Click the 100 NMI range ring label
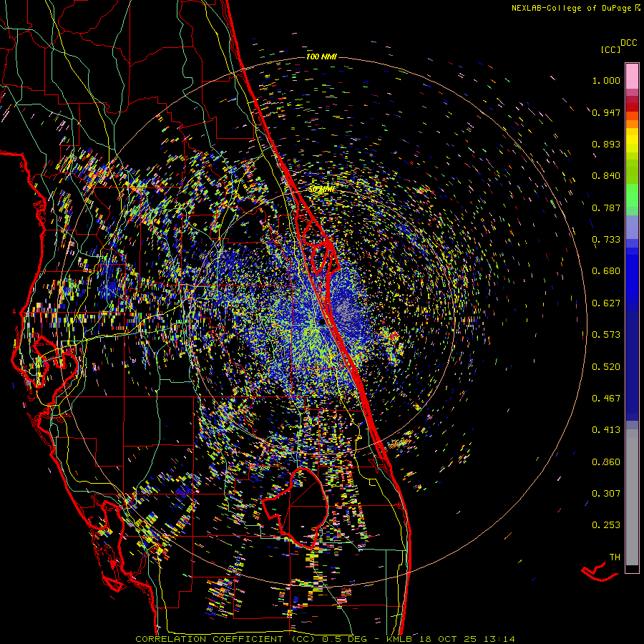This screenshot has height=644, width=644. tap(321, 57)
